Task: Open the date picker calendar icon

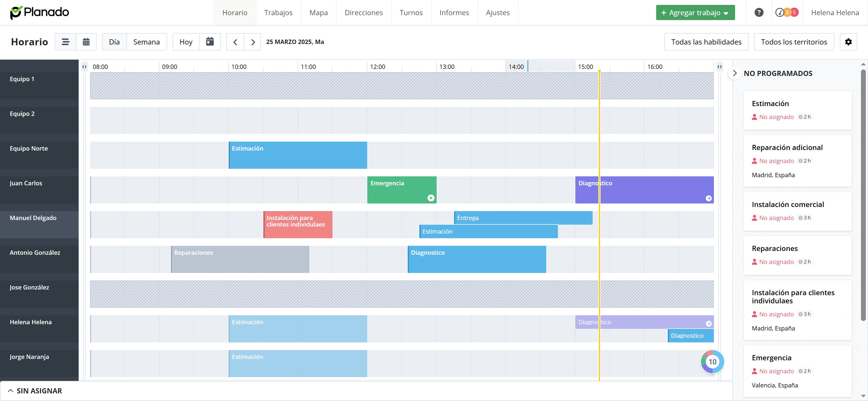Action: pos(210,42)
